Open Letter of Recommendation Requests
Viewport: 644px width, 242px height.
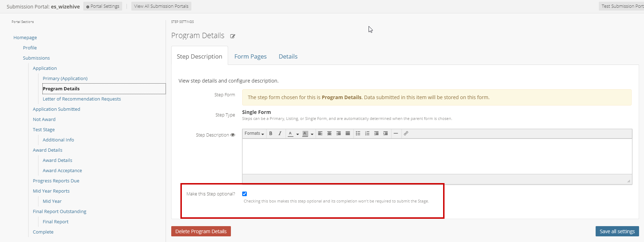(x=82, y=99)
